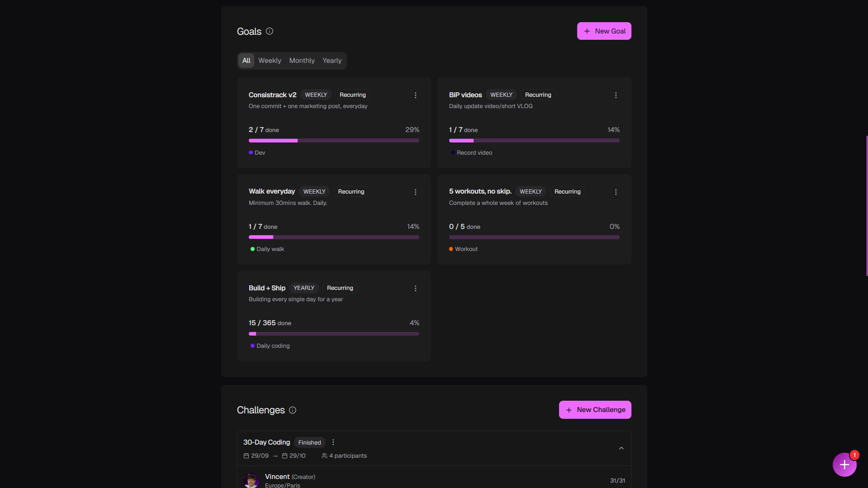
Task: Click the Build + Ship progress bar
Action: click(334, 334)
